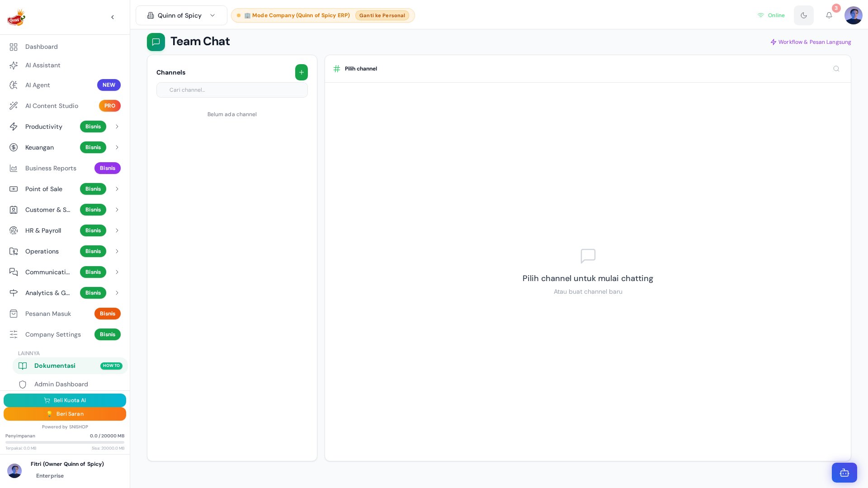Open Fitri owner profile at sidebar bottom
Viewport: 868px width, 488px height.
pyautogui.click(x=65, y=470)
